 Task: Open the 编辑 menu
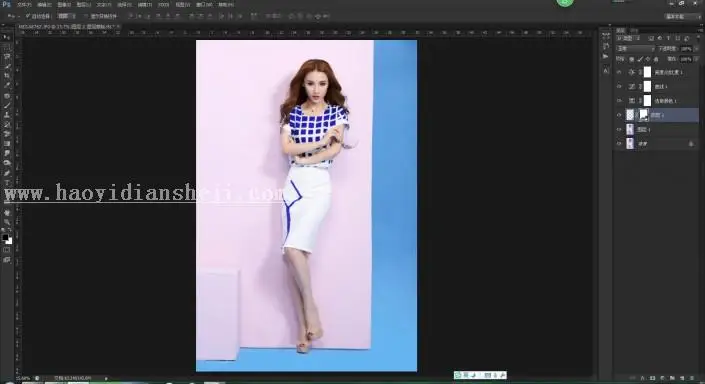(44, 4)
